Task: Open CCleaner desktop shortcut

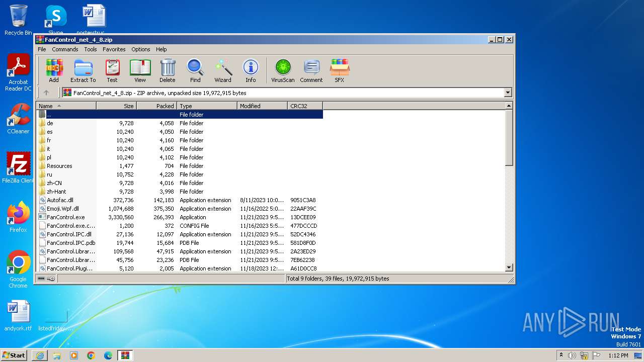Action: click(x=18, y=119)
